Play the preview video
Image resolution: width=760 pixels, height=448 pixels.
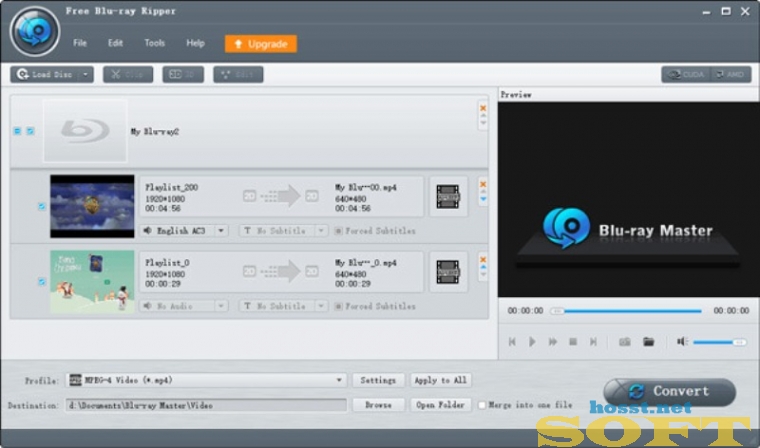click(x=532, y=342)
